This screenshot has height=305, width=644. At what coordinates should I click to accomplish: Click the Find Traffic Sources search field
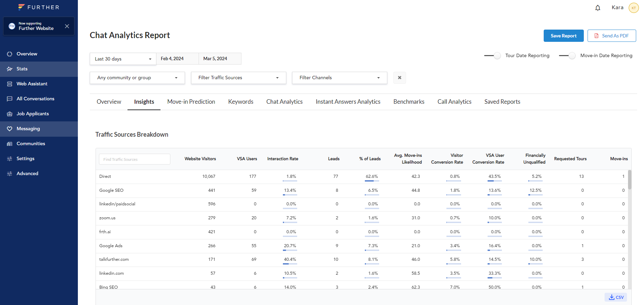(134, 159)
